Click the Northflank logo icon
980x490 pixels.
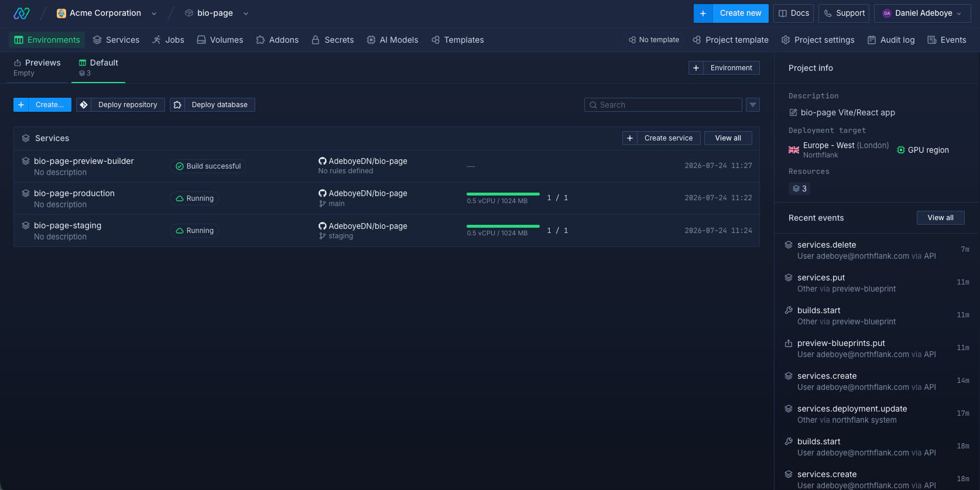[x=22, y=13]
